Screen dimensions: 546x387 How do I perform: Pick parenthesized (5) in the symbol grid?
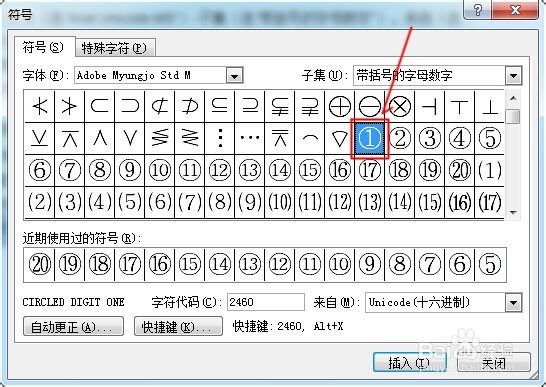pyautogui.click(x=130, y=202)
